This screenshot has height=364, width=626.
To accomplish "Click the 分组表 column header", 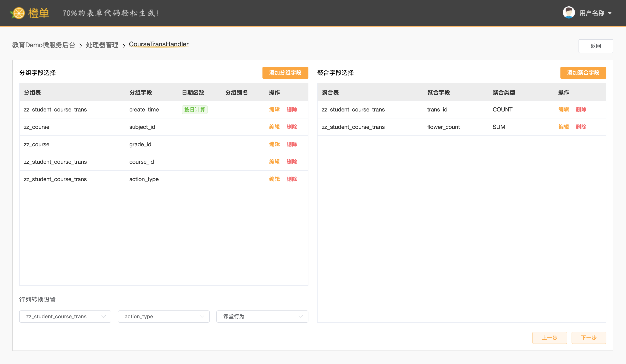I will point(32,92).
